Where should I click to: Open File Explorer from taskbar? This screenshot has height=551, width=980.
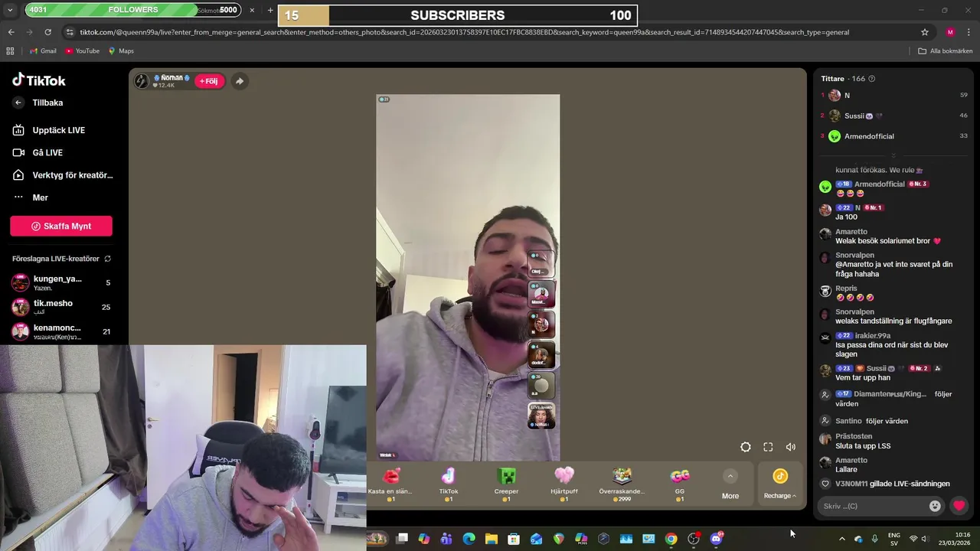[x=492, y=539]
